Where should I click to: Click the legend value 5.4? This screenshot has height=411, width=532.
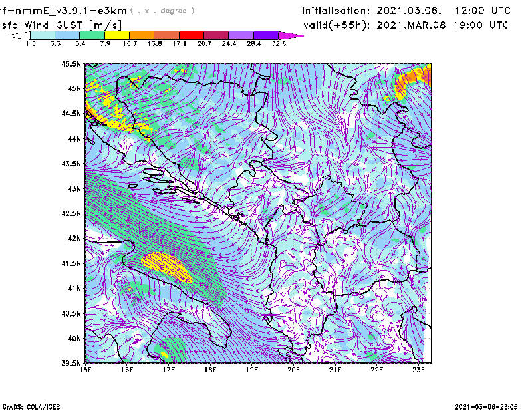[80, 43]
